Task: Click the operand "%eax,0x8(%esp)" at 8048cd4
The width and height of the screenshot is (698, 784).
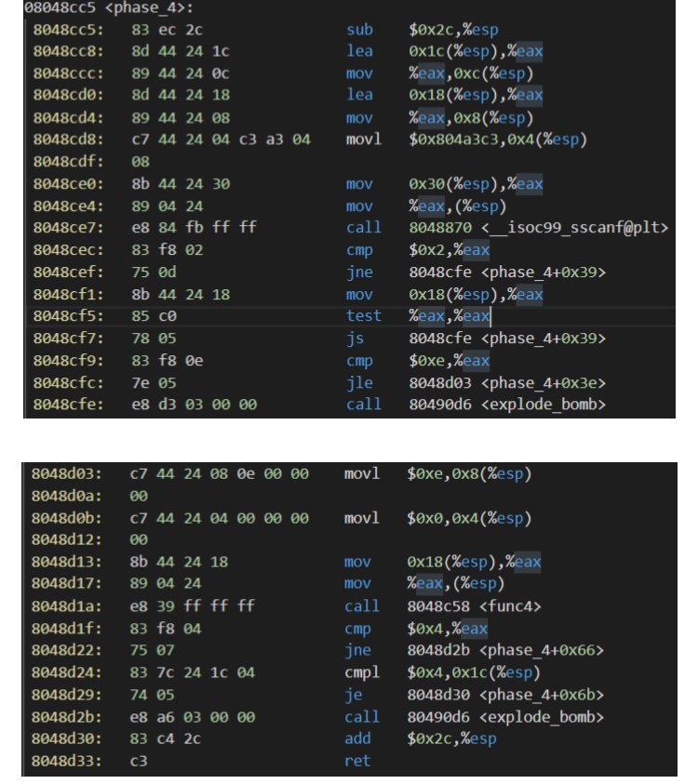Action: click(471, 118)
